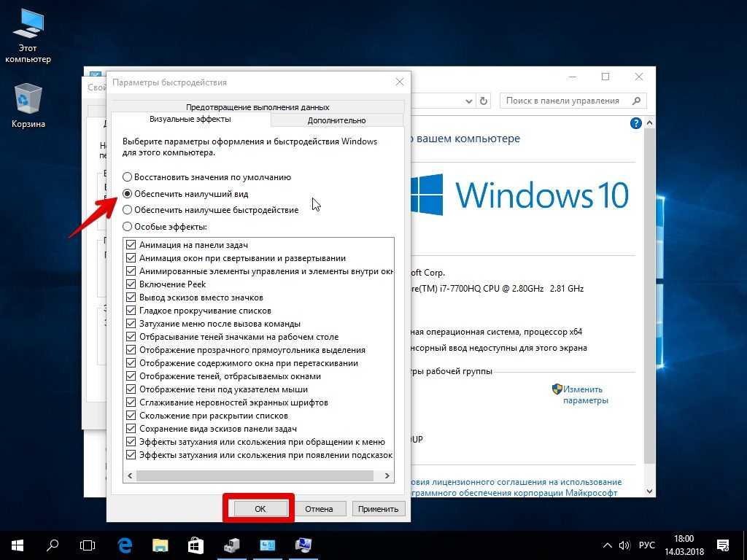This screenshot has width=747, height=560.
Task: Open Task View on the taskbar
Action: (88, 545)
